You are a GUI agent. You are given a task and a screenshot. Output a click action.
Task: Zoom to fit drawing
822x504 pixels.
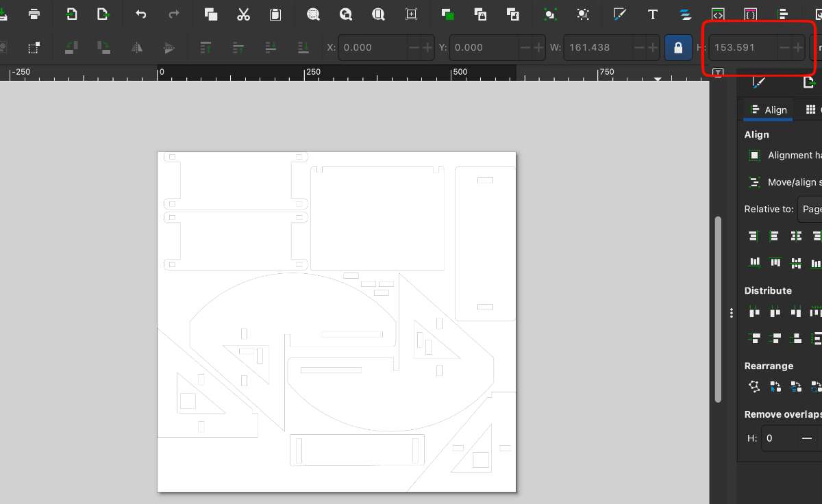[346, 14]
